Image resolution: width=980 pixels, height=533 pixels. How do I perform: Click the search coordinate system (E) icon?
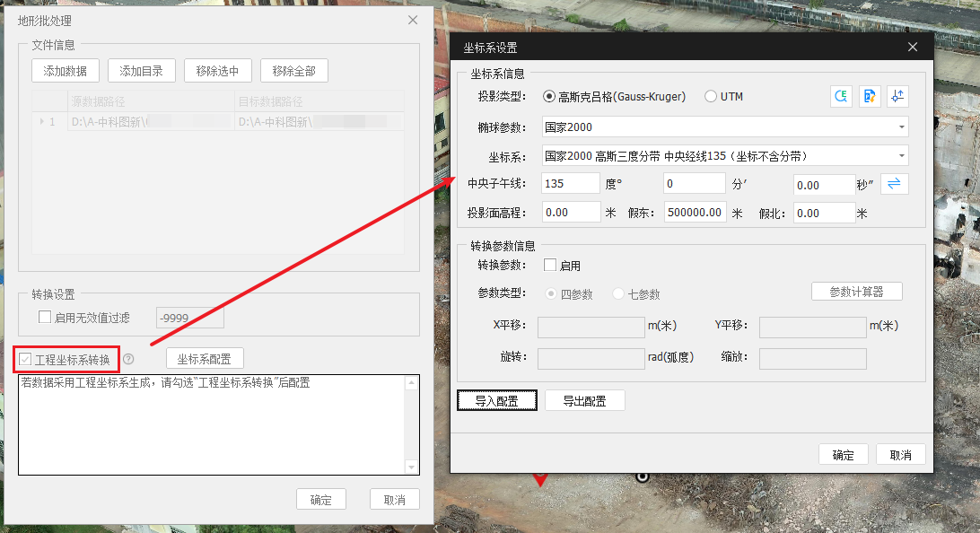pos(841,97)
